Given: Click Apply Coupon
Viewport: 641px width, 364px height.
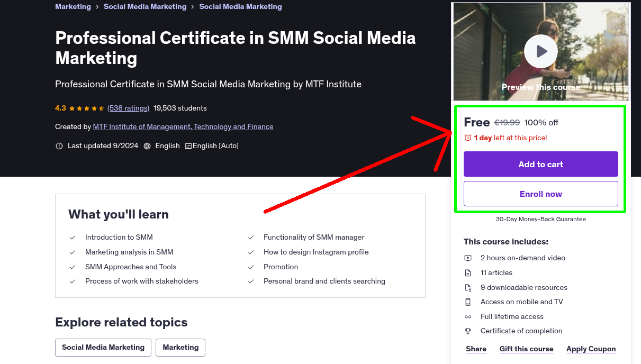Looking at the screenshot, I should point(591,349).
